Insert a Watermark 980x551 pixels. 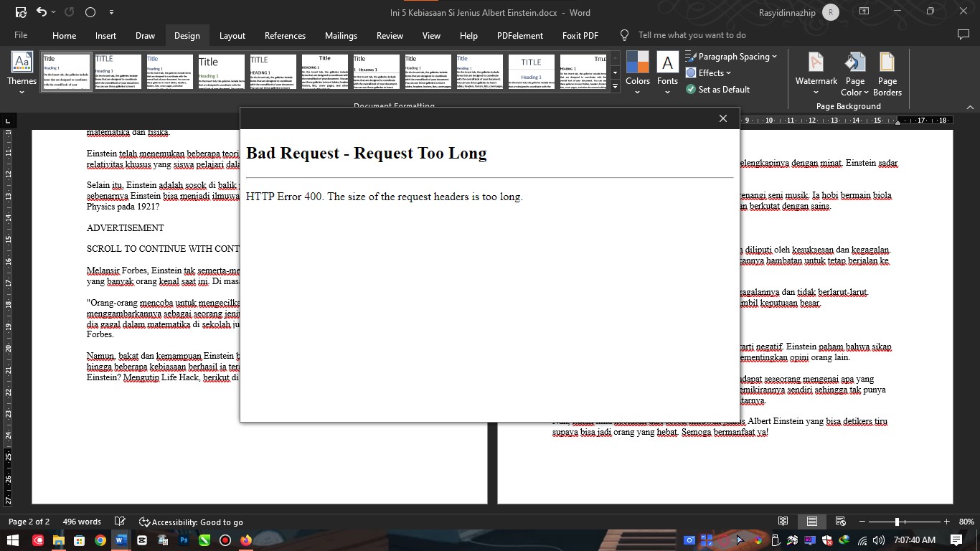(x=816, y=70)
